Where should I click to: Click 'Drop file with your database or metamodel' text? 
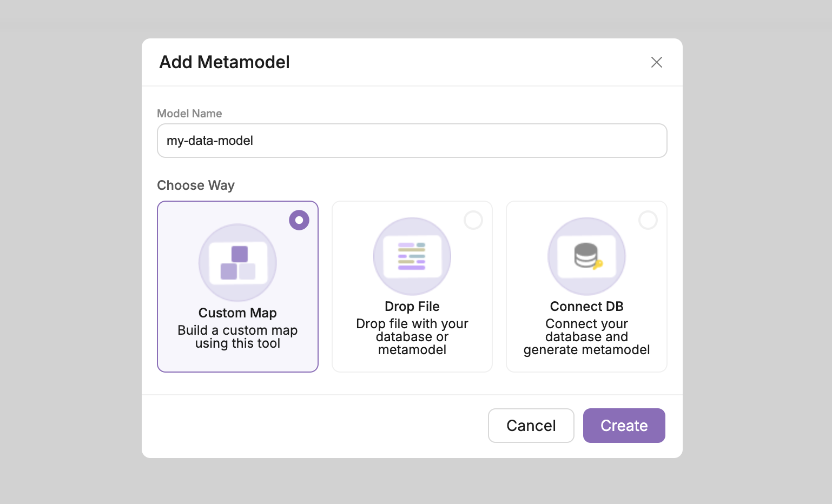412,337
